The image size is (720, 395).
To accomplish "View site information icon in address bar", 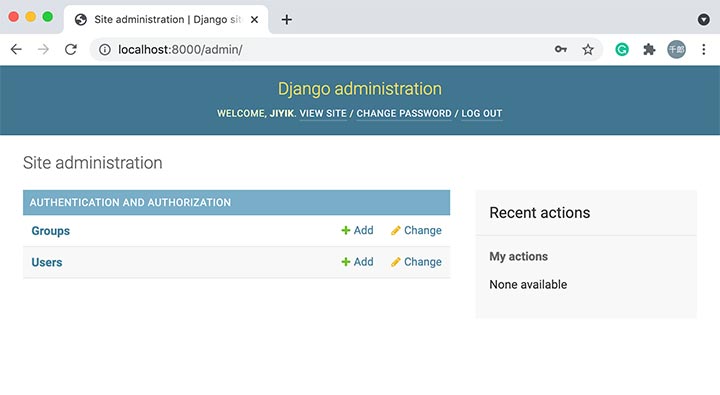I will (105, 49).
